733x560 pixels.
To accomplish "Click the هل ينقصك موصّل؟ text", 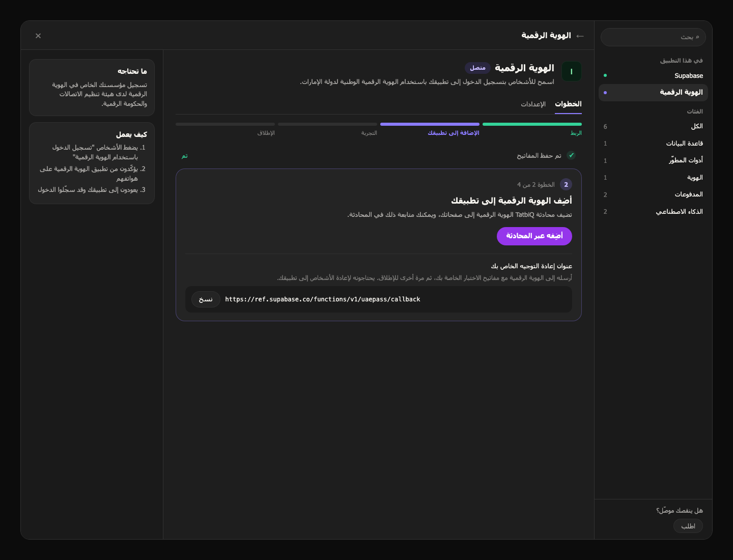I will tap(680, 511).
